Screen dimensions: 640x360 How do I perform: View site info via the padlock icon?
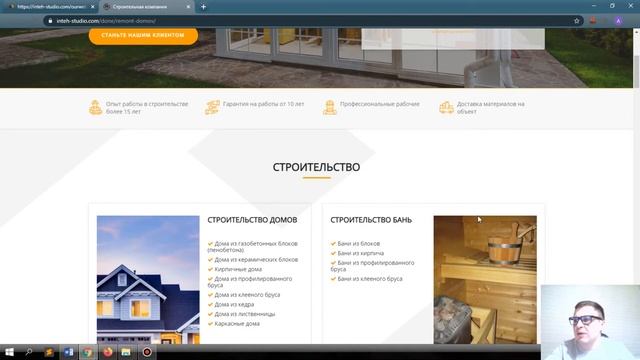[50, 21]
